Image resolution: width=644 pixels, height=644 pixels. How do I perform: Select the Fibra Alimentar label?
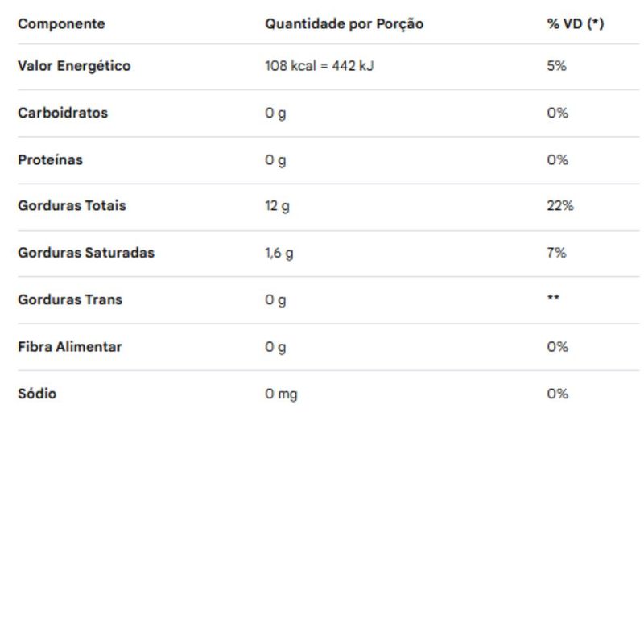[x=70, y=347]
